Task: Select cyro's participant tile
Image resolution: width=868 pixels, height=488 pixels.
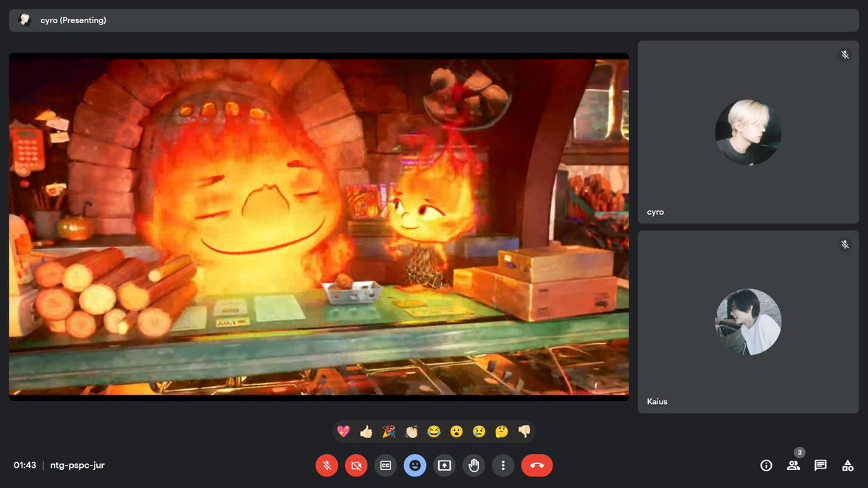Action: click(748, 132)
